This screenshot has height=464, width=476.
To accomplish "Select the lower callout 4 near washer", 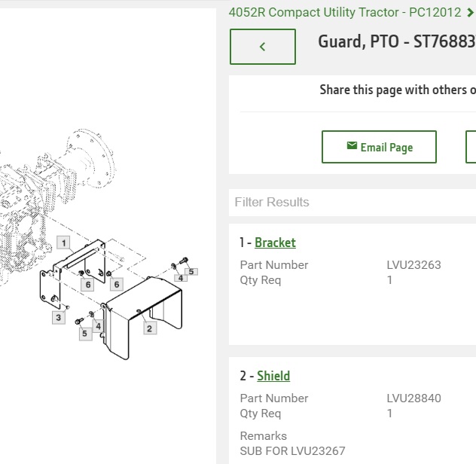I will point(98,326).
